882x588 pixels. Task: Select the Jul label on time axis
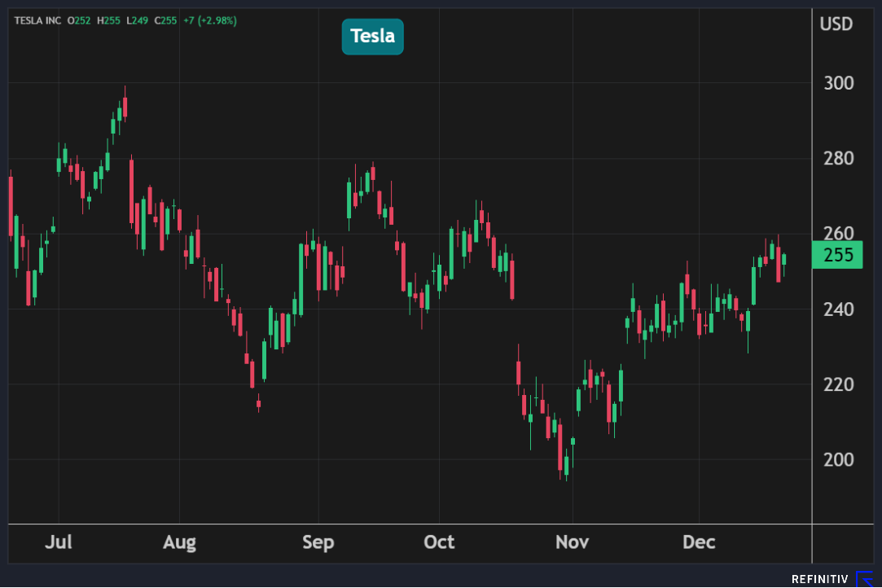(59, 542)
